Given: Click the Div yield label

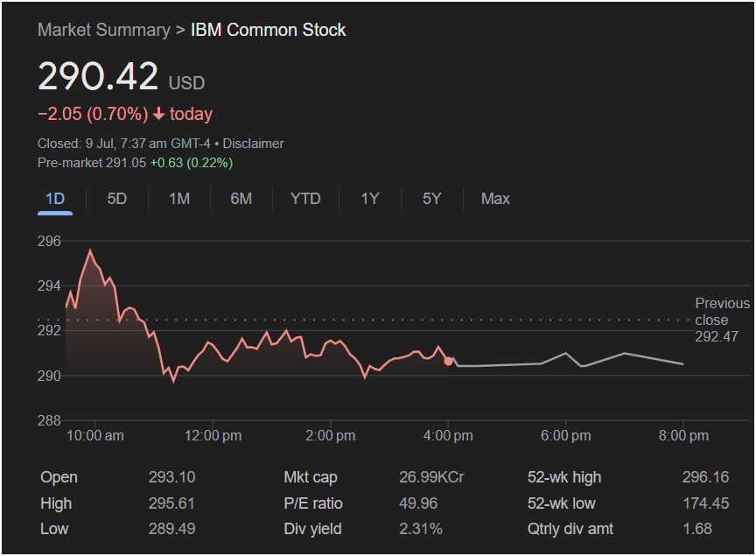Looking at the screenshot, I should pos(313,529).
